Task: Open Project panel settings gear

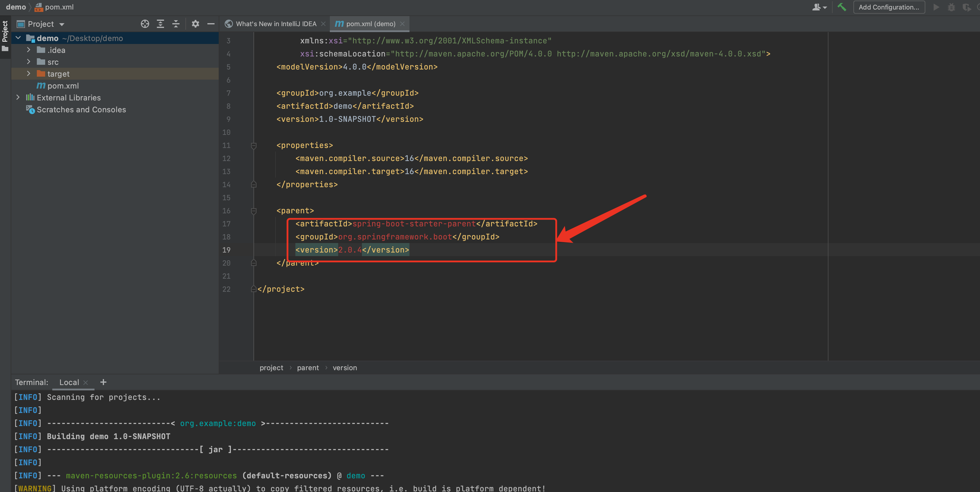Action: pyautogui.click(x=195, y=24)
